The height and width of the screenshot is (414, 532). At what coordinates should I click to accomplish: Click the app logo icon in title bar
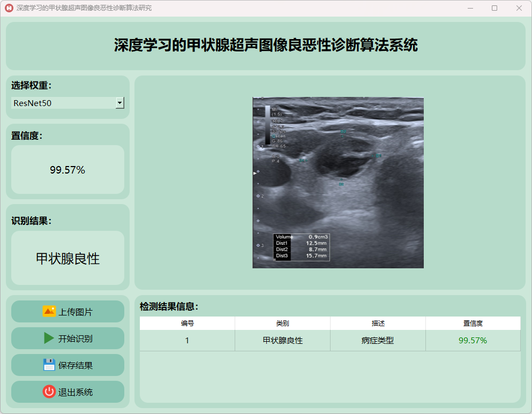(9, 8)
